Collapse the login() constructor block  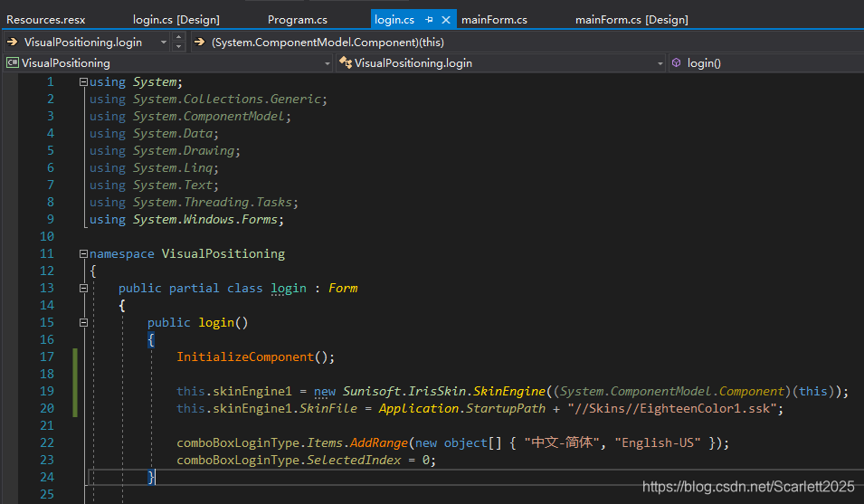pos(83,322)
